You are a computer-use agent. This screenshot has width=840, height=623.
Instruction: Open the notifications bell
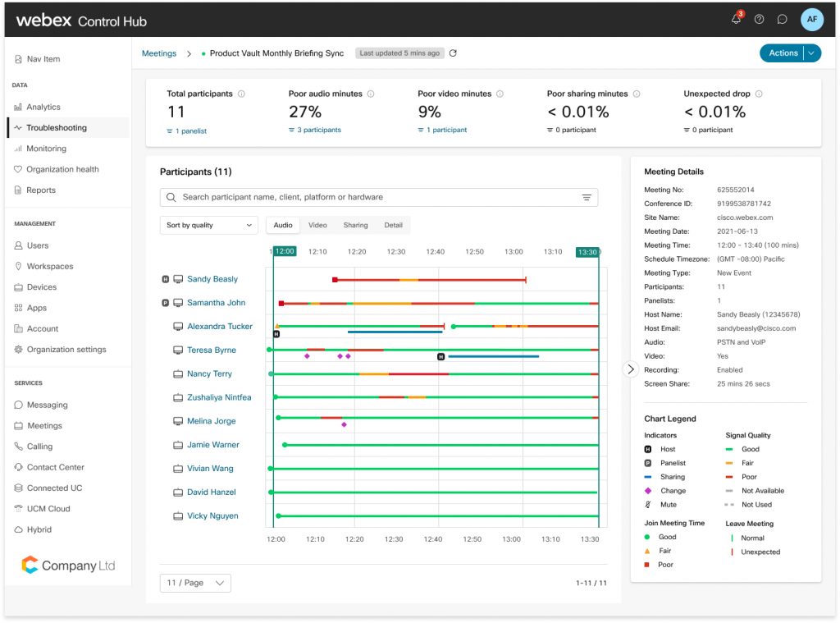pos(736,20)
